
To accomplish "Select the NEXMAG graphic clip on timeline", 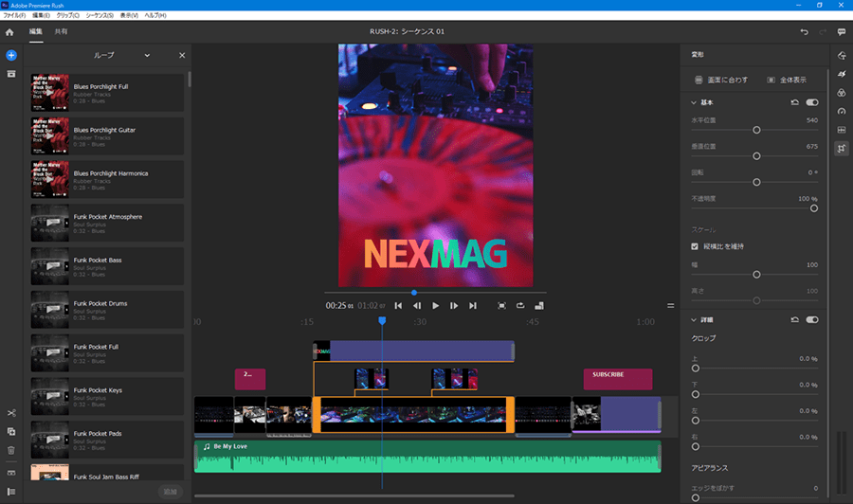I will (x=414, y=351).
